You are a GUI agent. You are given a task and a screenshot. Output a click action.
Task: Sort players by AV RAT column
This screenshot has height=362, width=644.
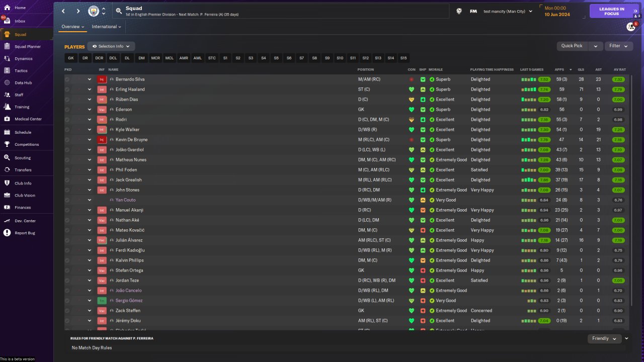point(619,69)
